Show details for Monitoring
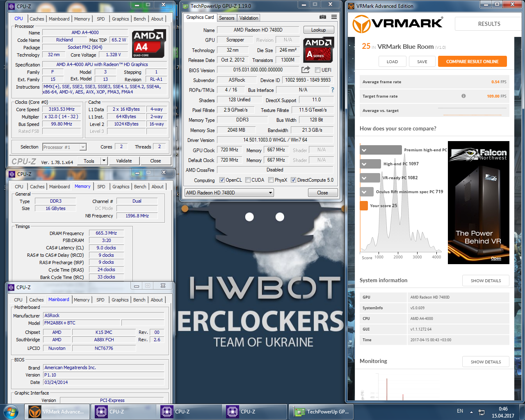Viewport: 525px width, 420px height. click(486, 362)
